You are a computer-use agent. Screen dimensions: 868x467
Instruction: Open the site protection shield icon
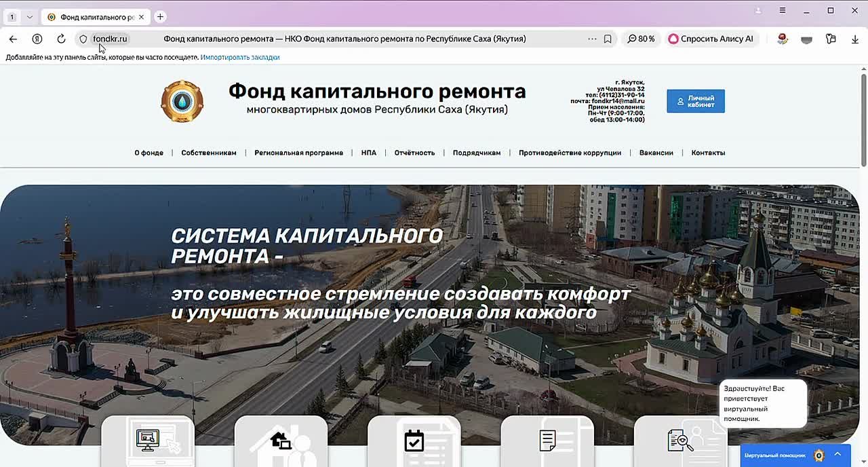point(83,39)
